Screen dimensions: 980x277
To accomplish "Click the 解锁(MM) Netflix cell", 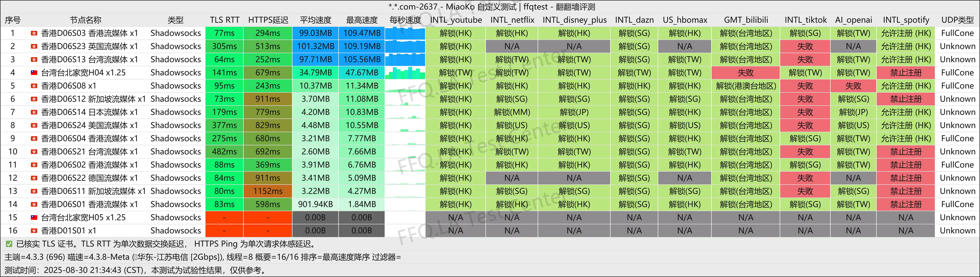I will pyautogui.click(x=512, y=112).
